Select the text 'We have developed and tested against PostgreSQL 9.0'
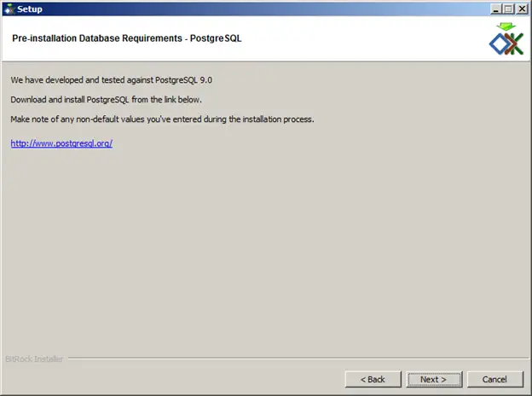Viewport: 532px width, 396px height. point(112,80)
